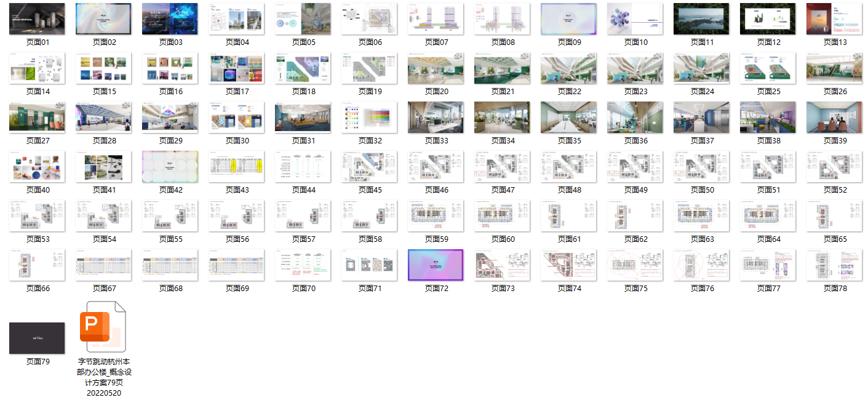
Task: Open the 页面59 floor plan thumbnail
Action: pyautogui.click(x=436, y=215)
